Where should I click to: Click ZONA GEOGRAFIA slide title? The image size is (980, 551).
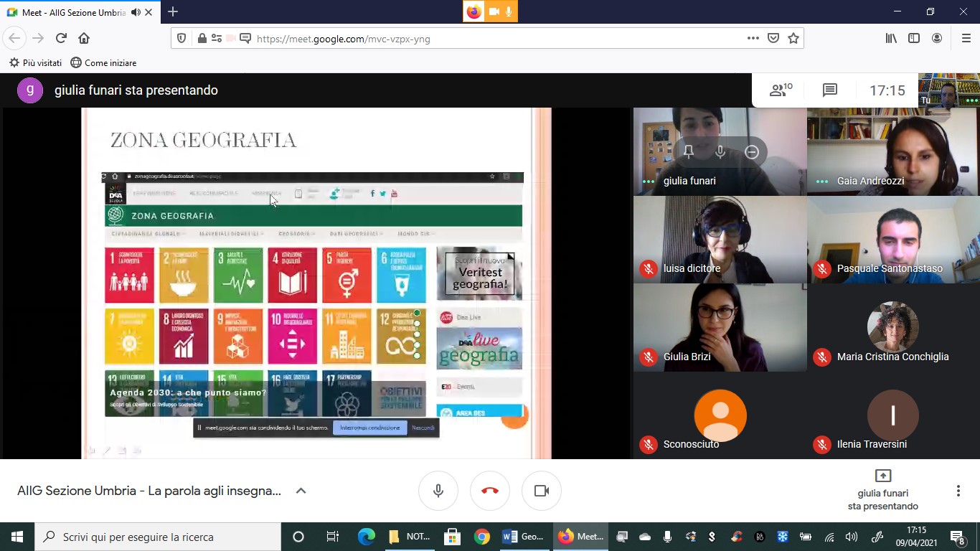coord(203,140)
